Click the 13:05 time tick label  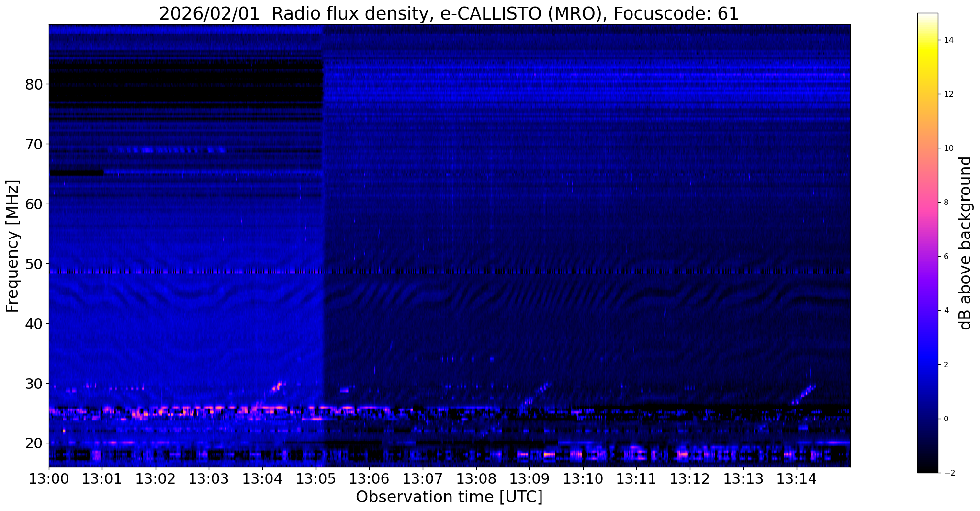tap(315, 479)
